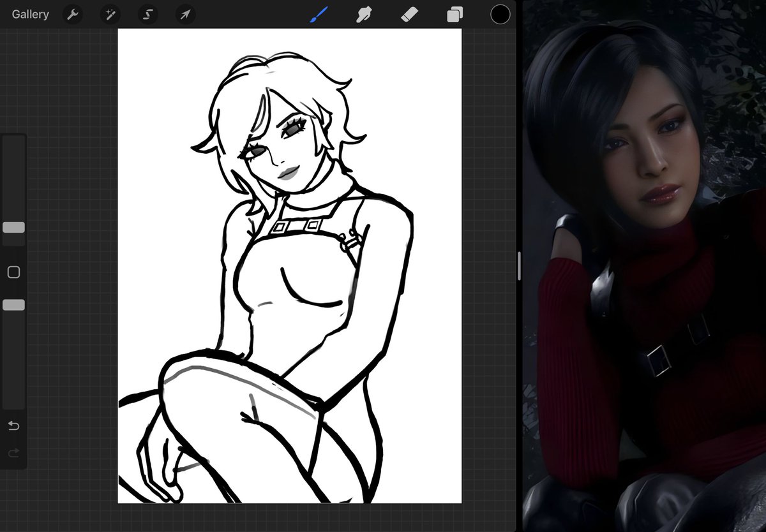Open the Layers panel
The height and width of the screenshot is (532, 766).
pos(454,14)
